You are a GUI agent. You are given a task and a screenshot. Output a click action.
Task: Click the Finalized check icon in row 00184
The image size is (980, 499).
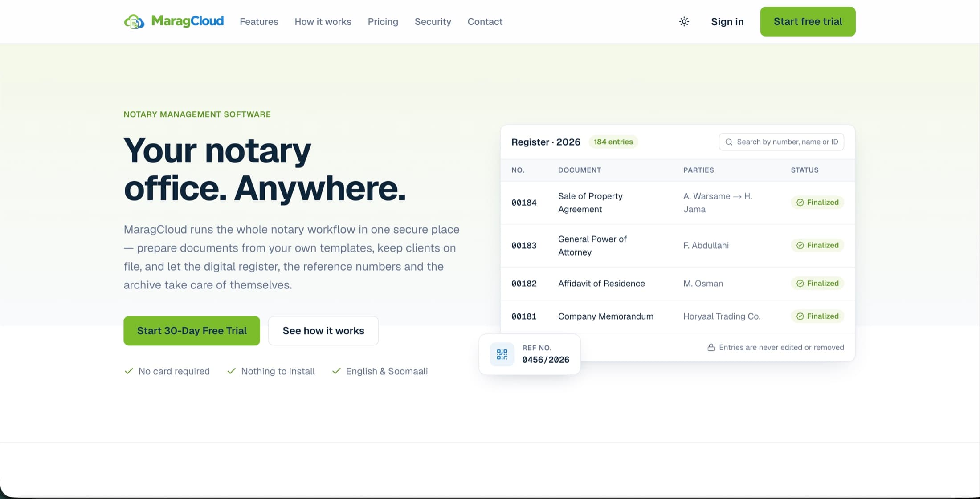(x=800, y=203)
